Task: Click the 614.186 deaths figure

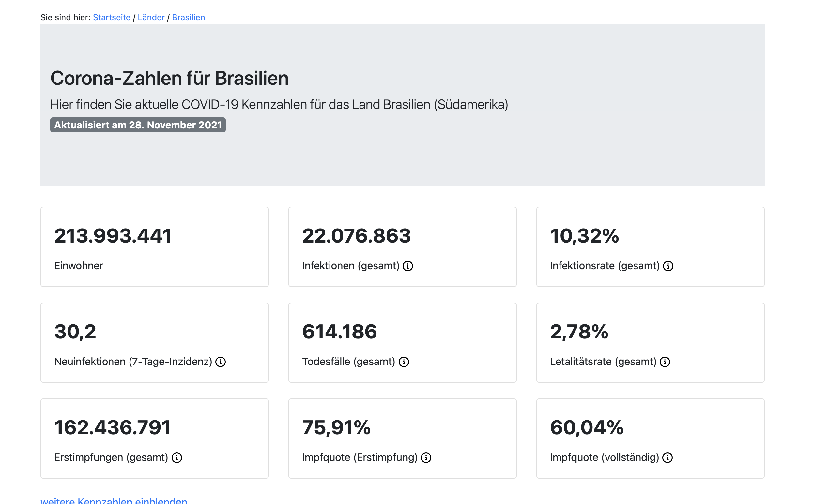Action: point(339,332)
